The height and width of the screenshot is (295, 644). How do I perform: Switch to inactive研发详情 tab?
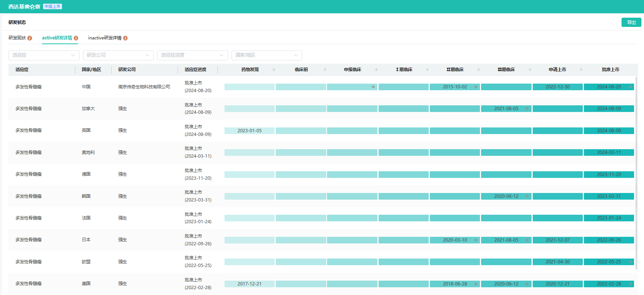(x=105, y=38)
